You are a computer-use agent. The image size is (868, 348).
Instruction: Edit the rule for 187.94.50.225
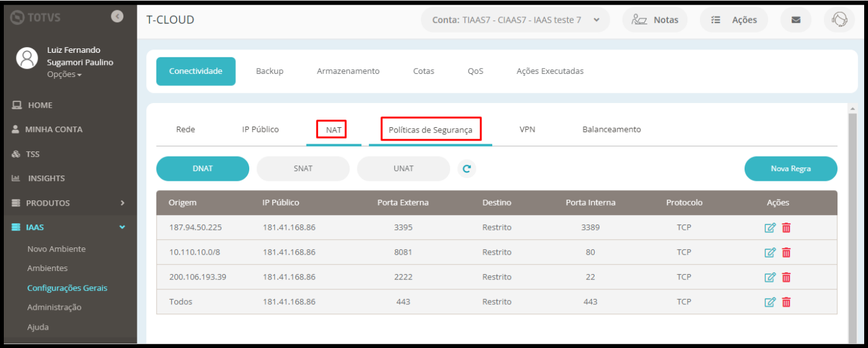pos(769,228)
